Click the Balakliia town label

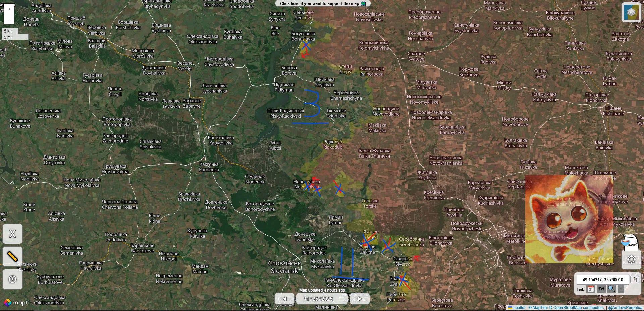97,43
